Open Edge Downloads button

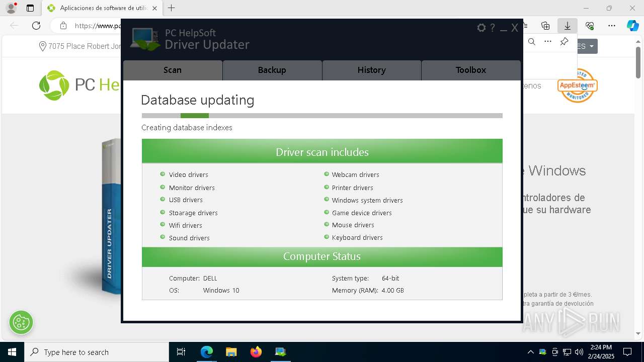(568, 26)
